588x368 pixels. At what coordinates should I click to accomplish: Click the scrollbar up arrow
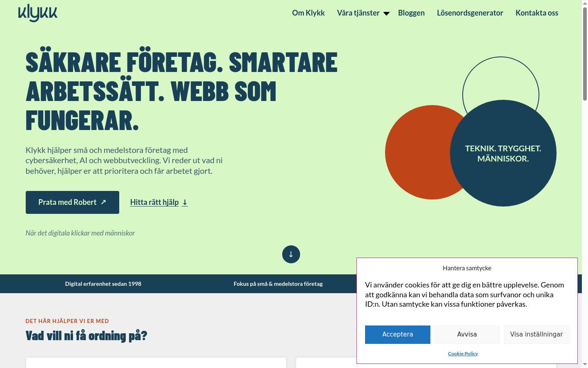[585, 3]
